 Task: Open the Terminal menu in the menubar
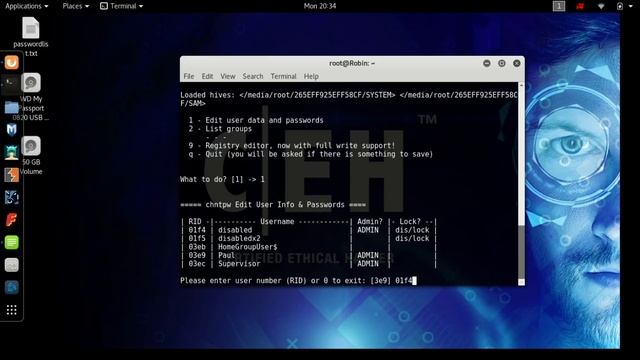(x=283, y=76)
